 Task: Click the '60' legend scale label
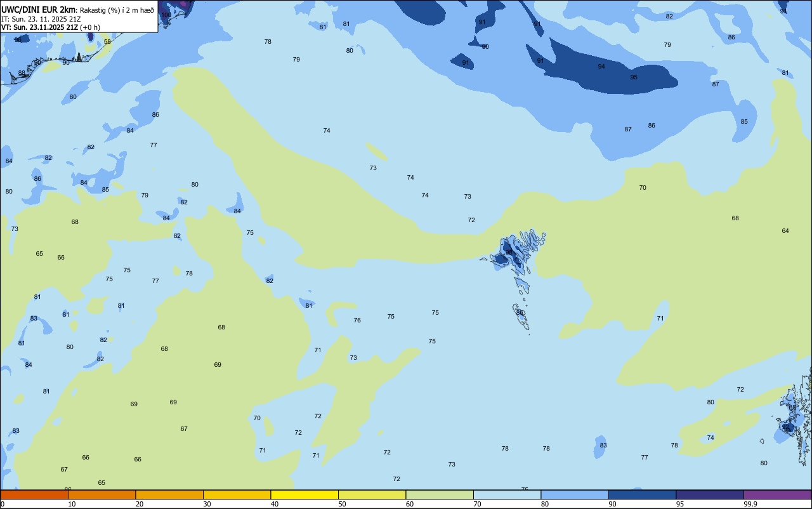point(410,504)
